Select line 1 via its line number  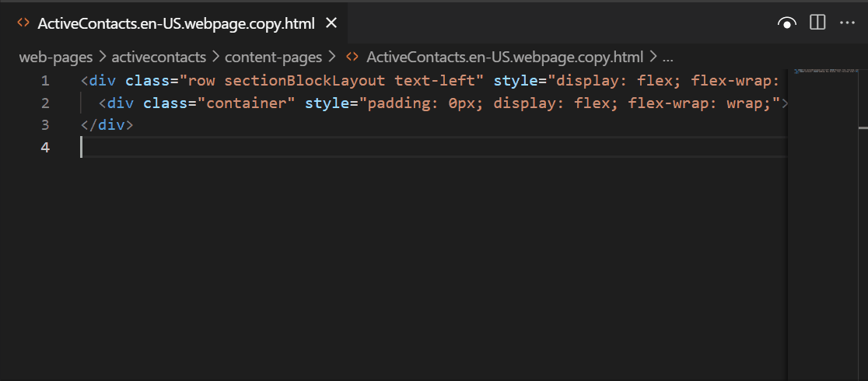coord(44,81)
